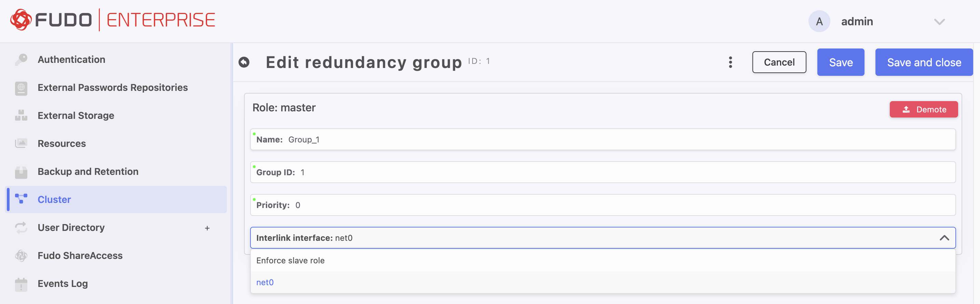The image size is (980, 304).
Task: Click the Authentication key icon
Action: tap(21, 60)
